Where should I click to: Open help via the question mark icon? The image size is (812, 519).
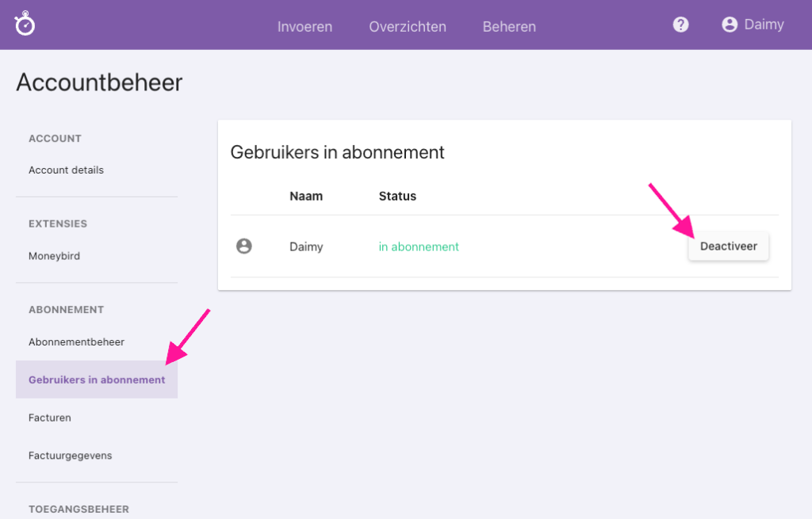pyautogui.click(x=680, y=25)
